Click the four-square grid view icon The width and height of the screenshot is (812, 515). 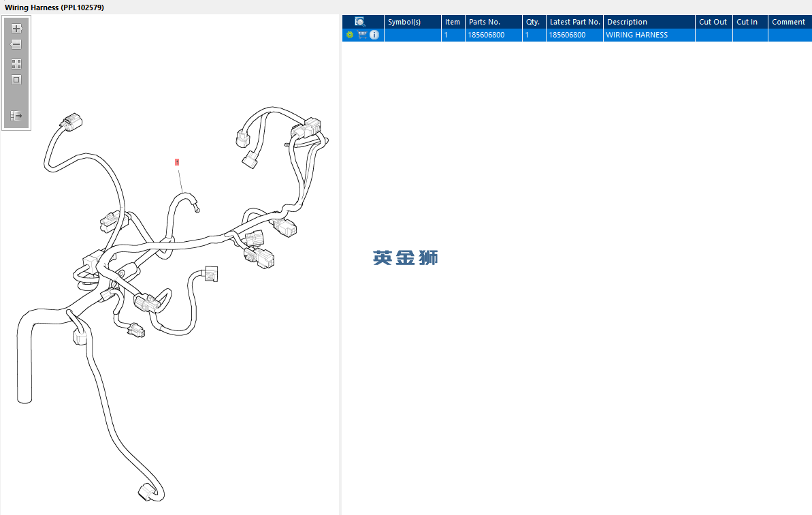pos(16,64)
